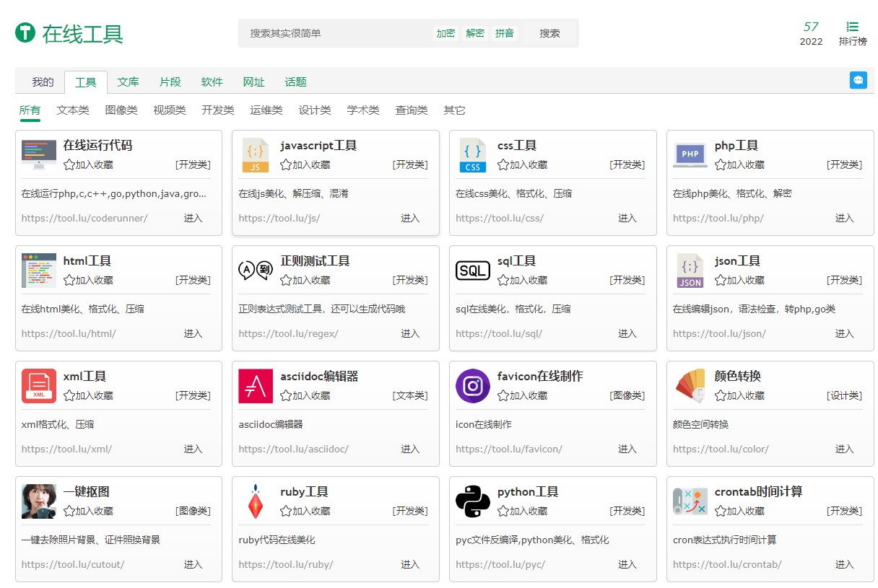Click the html工具 code editor icon
Screen dimensions: 878x588
(39, 271)
